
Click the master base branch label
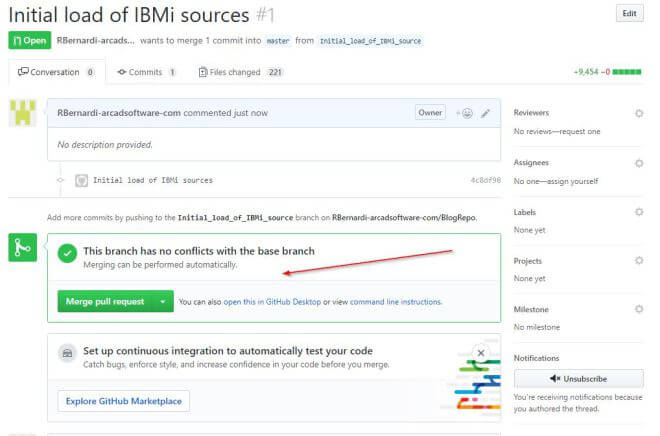coord(278,41)
